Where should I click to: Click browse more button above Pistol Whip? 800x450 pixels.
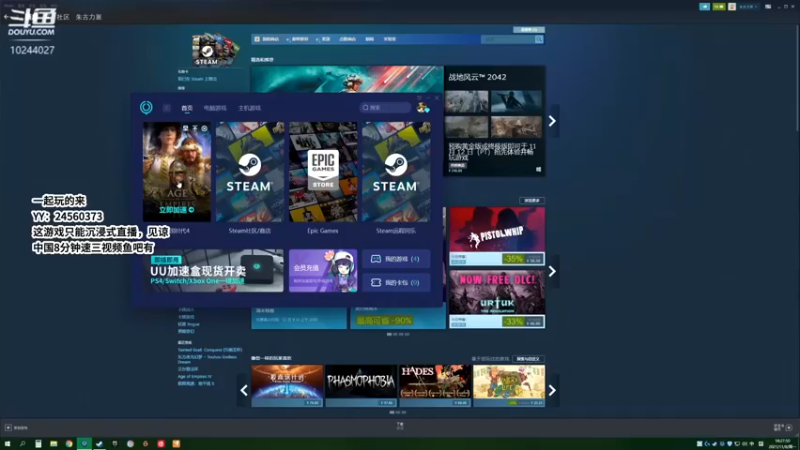coord(532,201)
